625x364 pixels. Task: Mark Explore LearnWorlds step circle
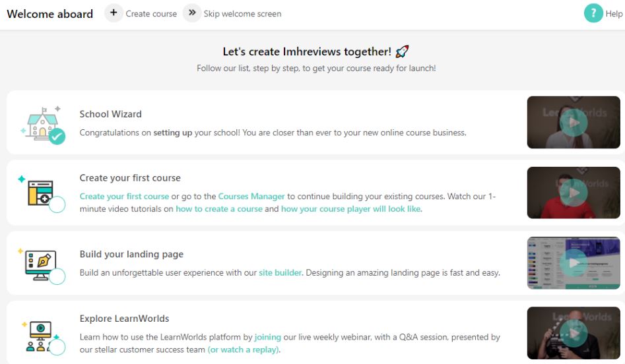pyautogui.click(x=57, y=347)
